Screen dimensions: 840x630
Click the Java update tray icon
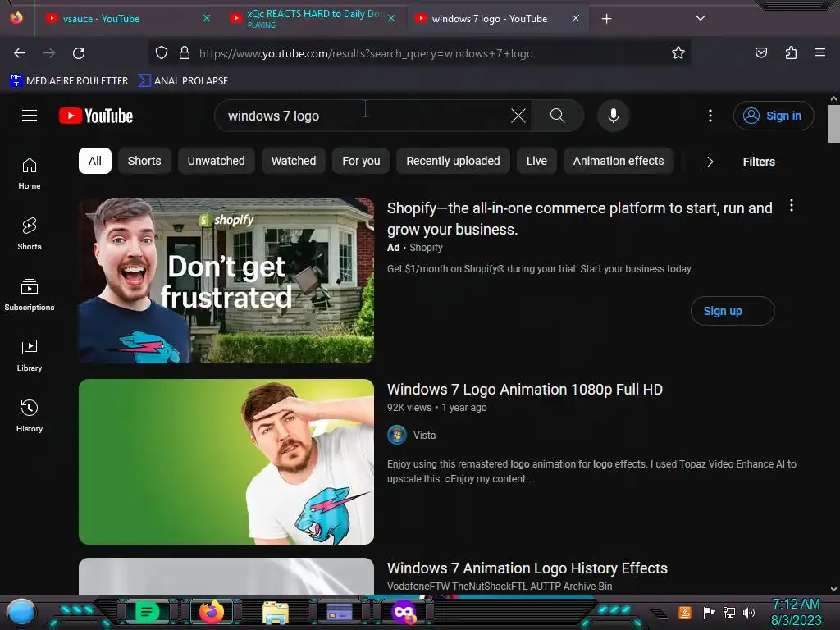[x=685, y=612]
